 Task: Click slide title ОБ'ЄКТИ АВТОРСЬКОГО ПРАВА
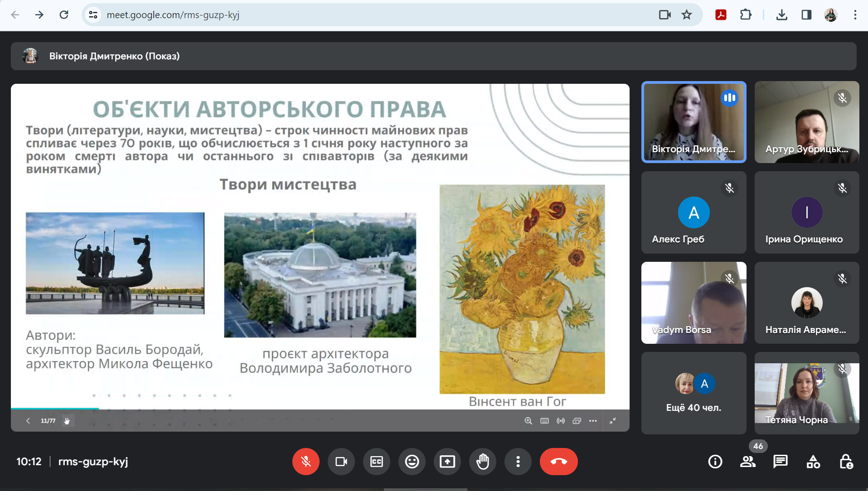(x=269, y=109)
